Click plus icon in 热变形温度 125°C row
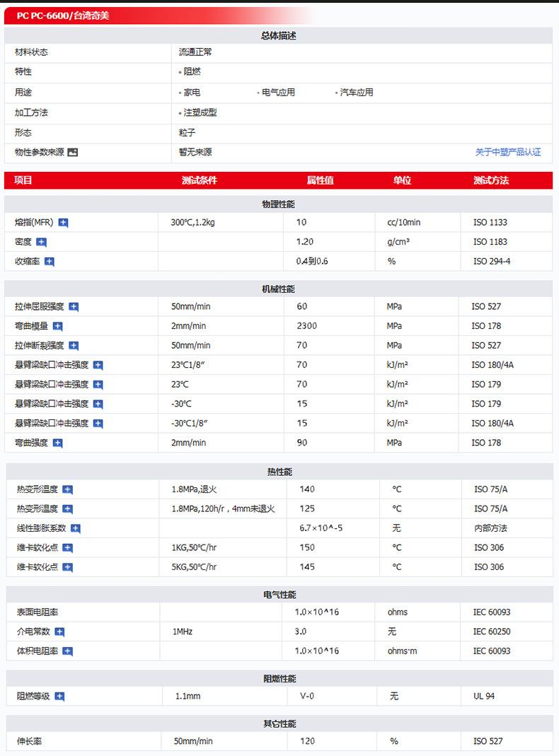This screenshot has height=756, width=559. pyautogui.click(x=68, y=509)
